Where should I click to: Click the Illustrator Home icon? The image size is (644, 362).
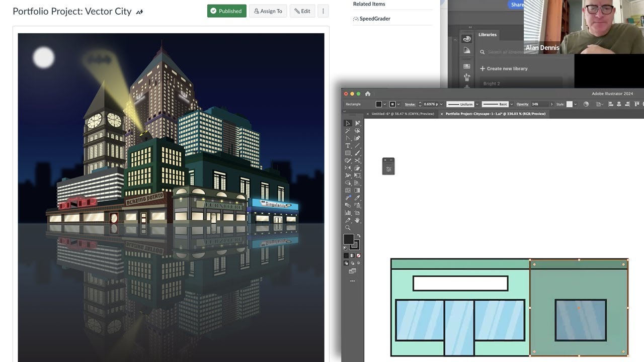pyautogui.click(x=367, y=94)
